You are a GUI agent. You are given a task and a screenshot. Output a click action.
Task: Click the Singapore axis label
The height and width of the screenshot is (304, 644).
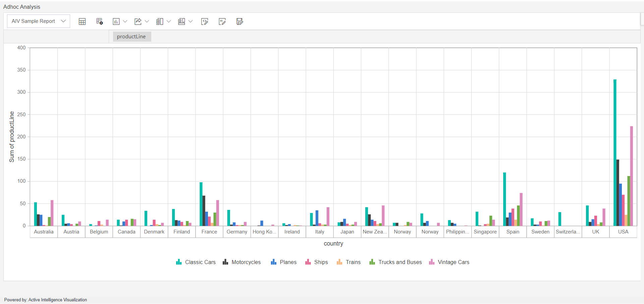485,232
